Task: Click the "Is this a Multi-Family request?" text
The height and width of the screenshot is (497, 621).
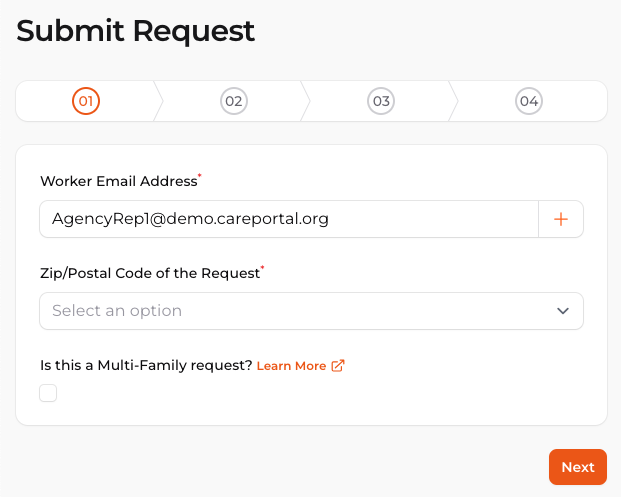Action: [x=146, y=365]
